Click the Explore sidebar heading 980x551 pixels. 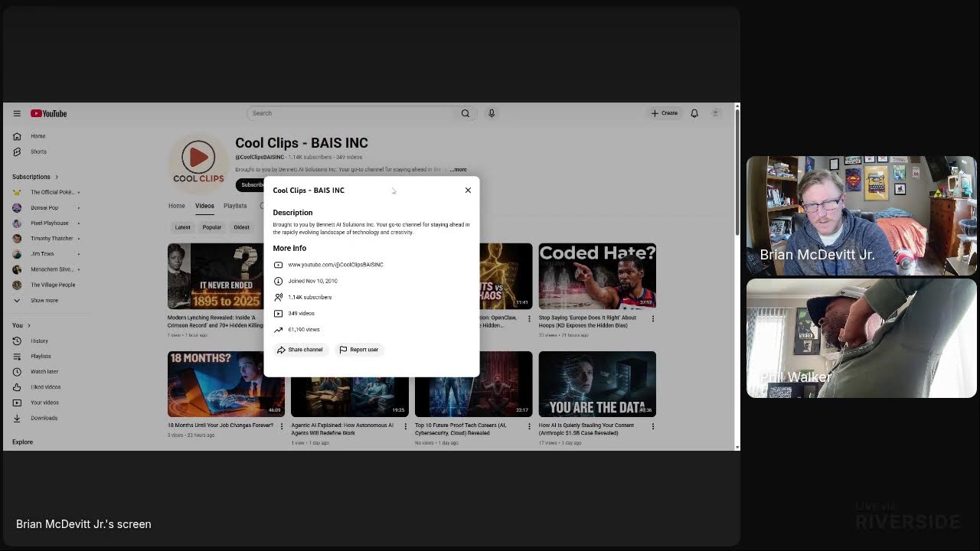point(22,442)
